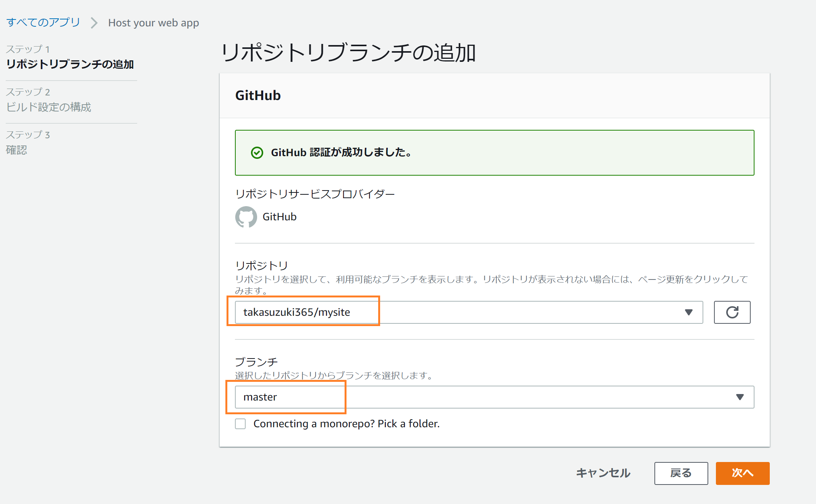Click the リポジトリサービスプロバイダー label
This screenshot has width=816, height=504.
coord(315,194)
